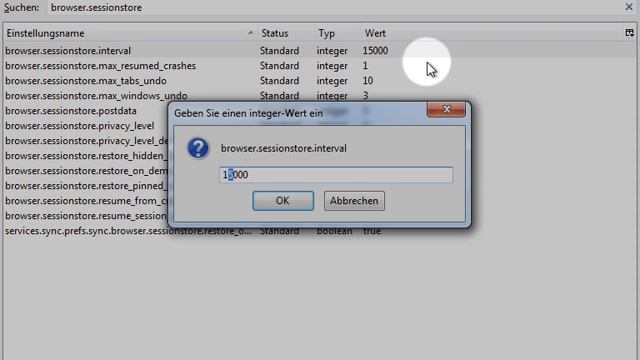Select browser.sessionstore.interval row

pyautogui.click(x=319, y=51)
